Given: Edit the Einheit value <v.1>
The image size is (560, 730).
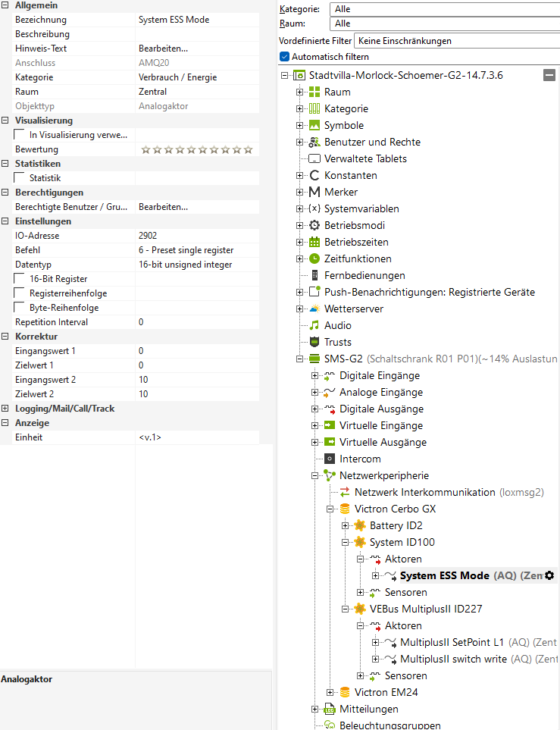Looking at the screenshot, I should point(197,437).
